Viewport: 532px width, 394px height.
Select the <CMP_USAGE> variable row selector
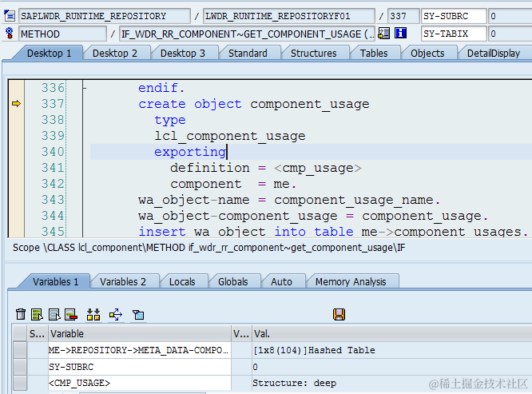coord(20,383)
